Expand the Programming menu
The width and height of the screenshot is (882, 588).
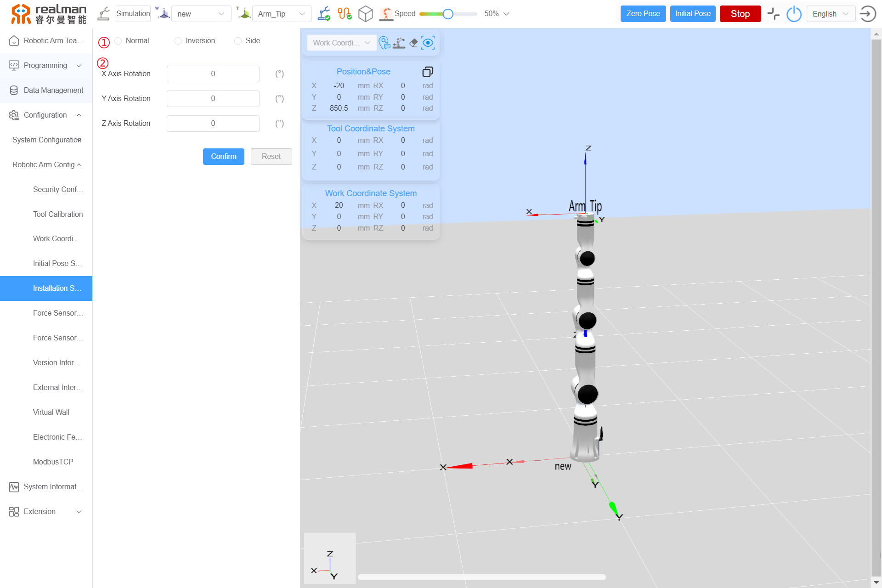(x=46, y=65)
